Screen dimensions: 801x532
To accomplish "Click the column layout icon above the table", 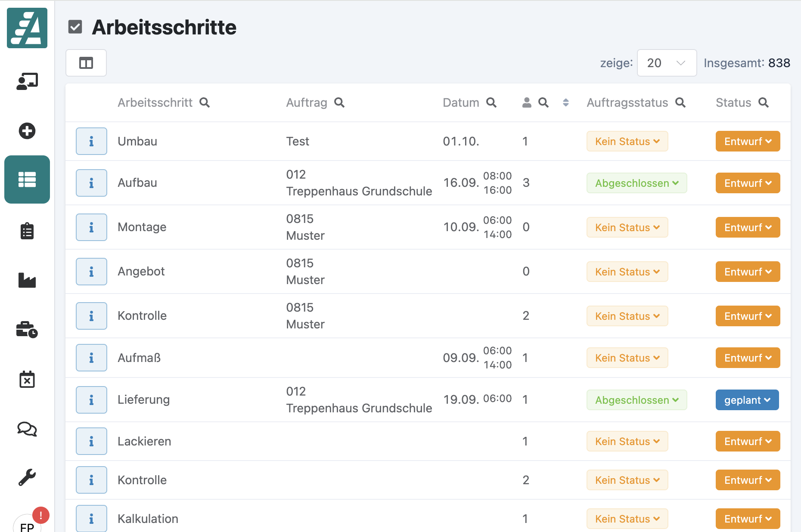I will coord(86,63).
